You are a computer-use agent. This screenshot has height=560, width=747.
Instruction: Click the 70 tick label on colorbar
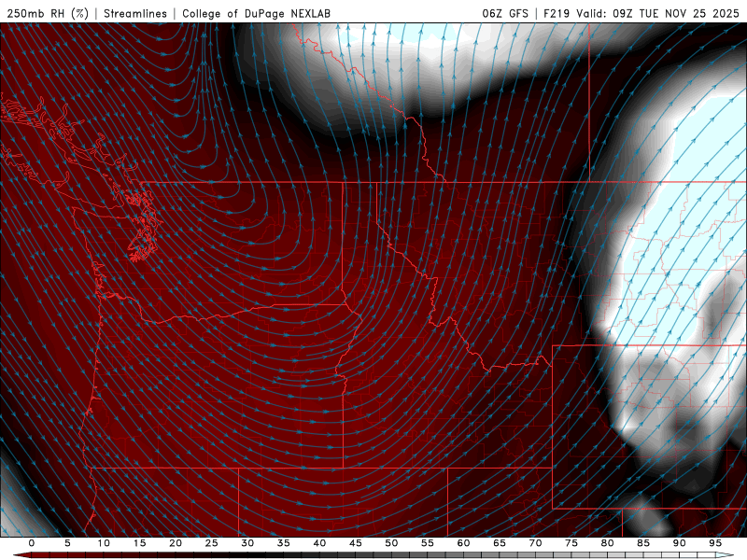click(535, 543)
